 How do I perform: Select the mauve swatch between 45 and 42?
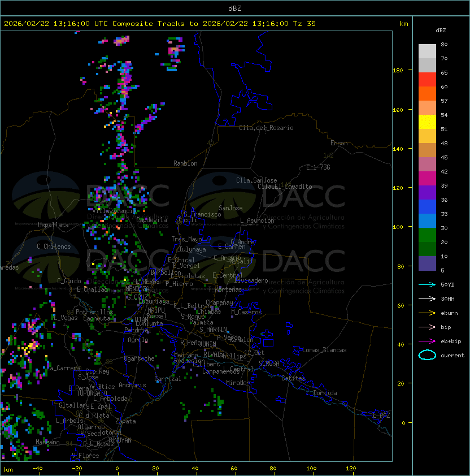[427, 165]
